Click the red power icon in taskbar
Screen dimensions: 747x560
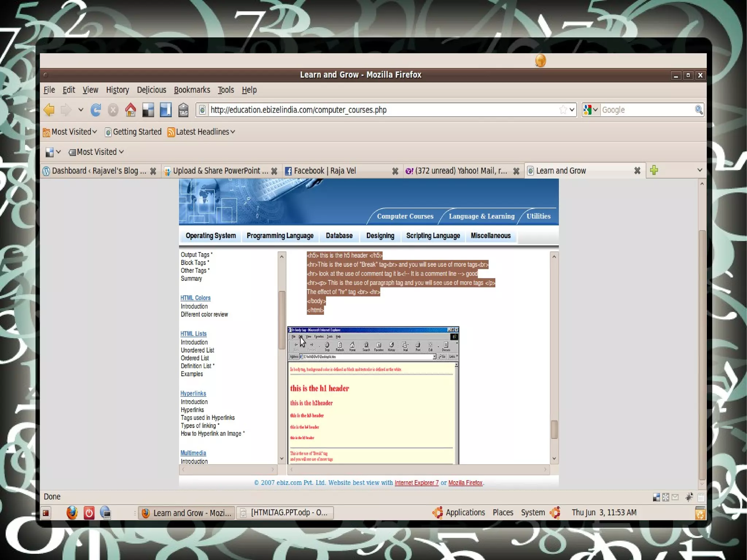(x=89, y=513)
